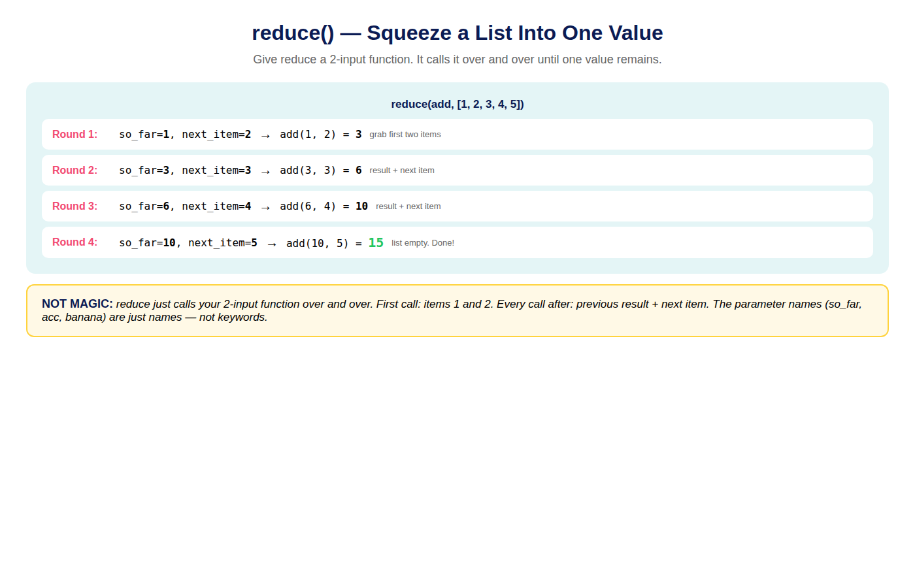Click the subtitle describing the 2-input function
The width and height of the screenshot is (915, 588).
[x=457, y=59]
